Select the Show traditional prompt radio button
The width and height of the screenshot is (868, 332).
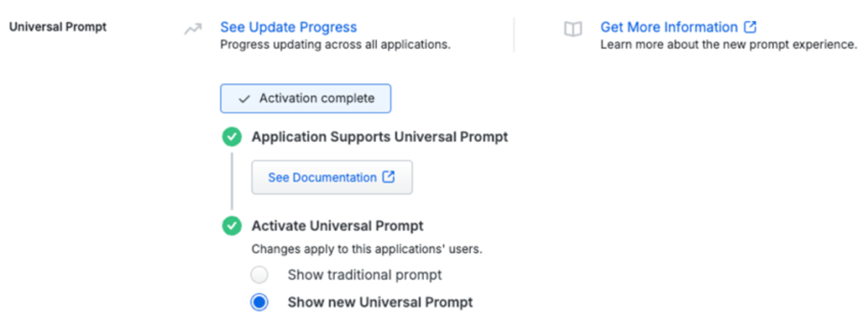click(259, 275)
